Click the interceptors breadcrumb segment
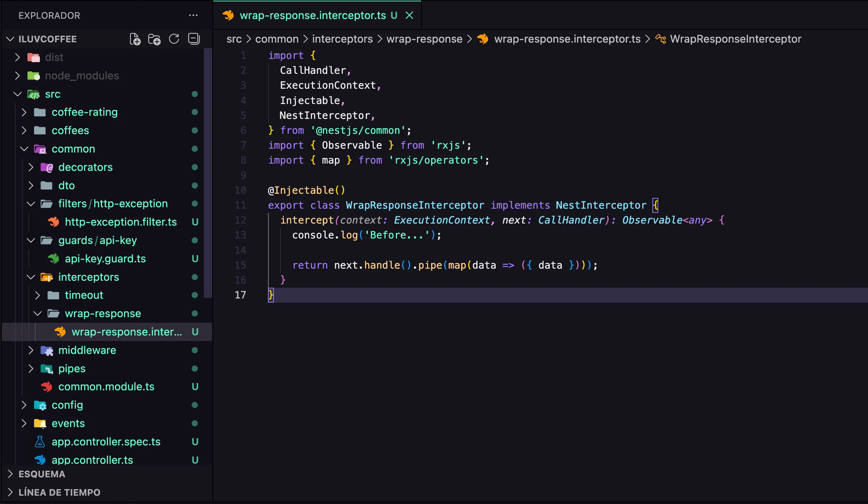This screenshot has width=868, height=504. (342, 39)
